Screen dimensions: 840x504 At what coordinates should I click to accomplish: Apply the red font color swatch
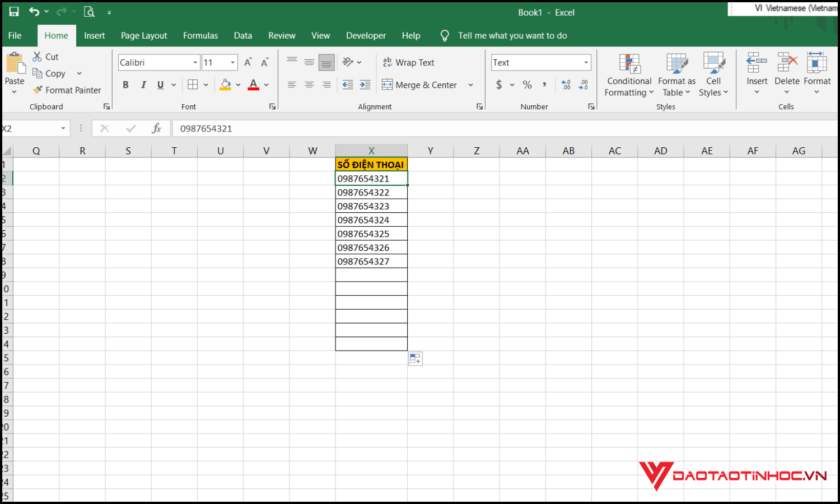pyautogui.click(x=253, y=85)
